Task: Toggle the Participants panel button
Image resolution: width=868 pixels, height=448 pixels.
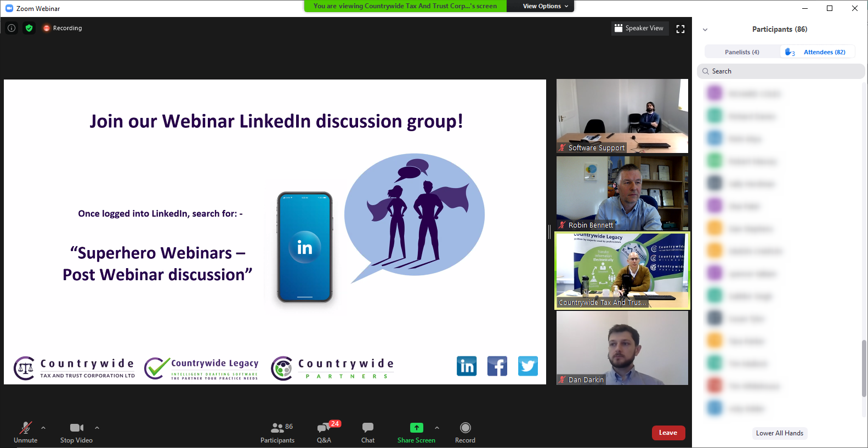Action: (x=277, y=432)
